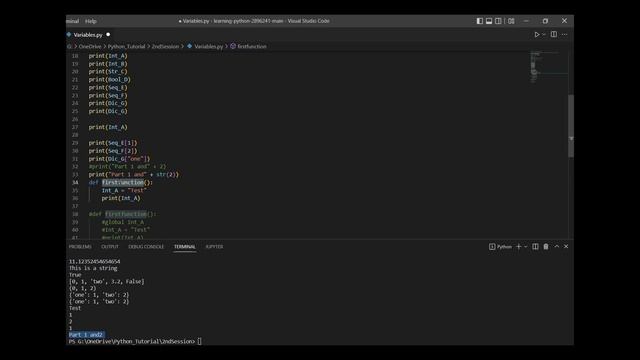Click the print(Int_A) code on line 27
Viewport: 640px width, 360px height.
point(108,127)
